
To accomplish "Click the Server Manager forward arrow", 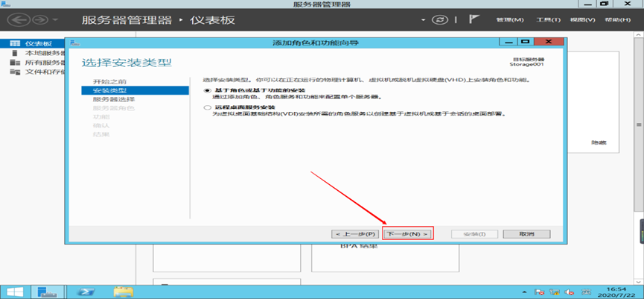I will tap(41, 19).
